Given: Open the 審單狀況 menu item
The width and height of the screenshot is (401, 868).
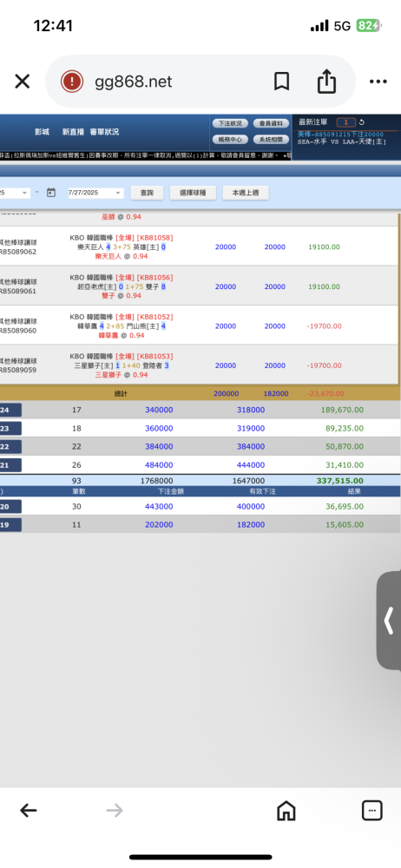Looking at the screenshot, I should 104,132.
